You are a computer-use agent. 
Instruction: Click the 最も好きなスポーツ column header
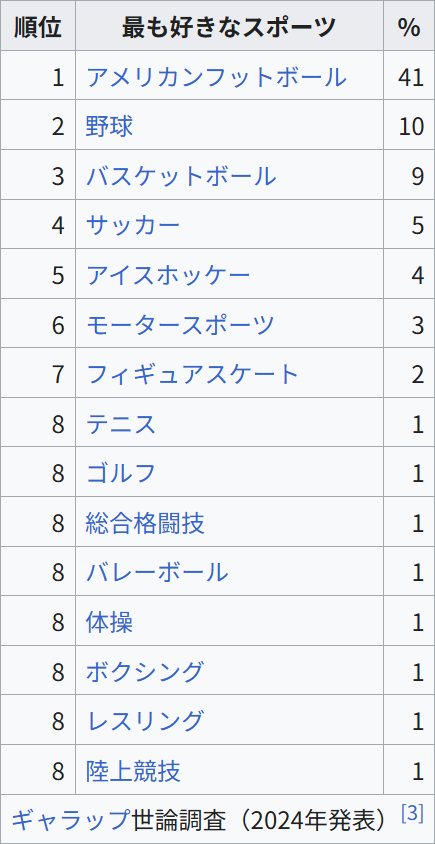(229, 26)
